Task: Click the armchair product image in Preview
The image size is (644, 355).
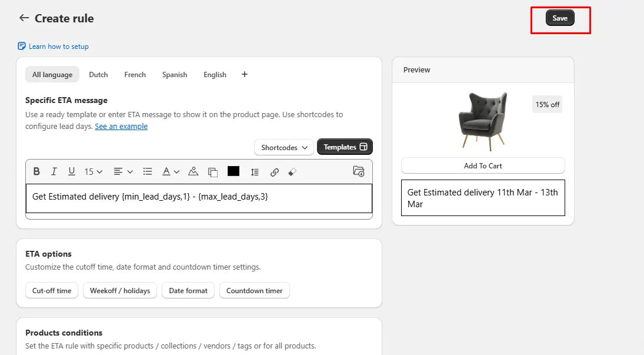Action: tap(483, 121)
